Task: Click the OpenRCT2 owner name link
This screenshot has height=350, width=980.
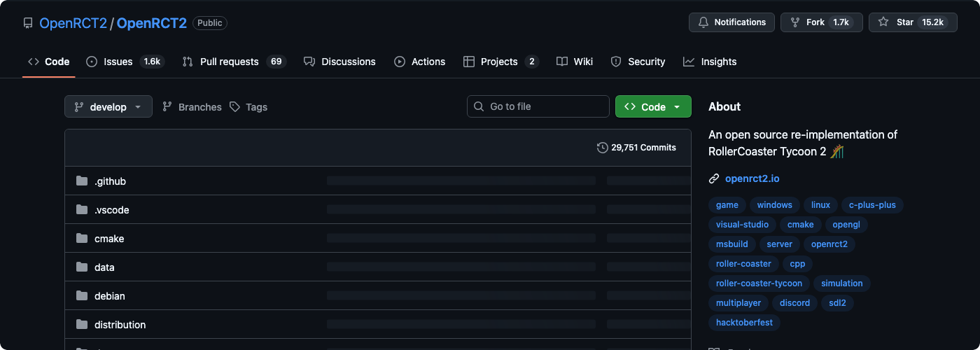Action: coord(73,23)
